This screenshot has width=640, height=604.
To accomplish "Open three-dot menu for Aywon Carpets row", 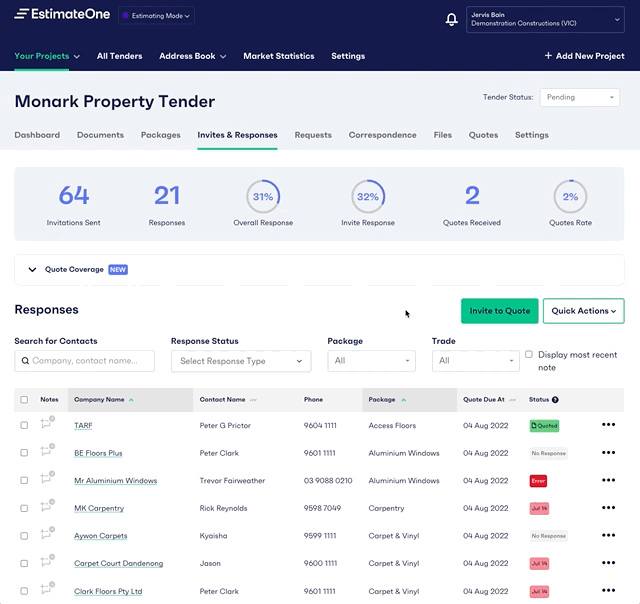I will click(608, 536).
